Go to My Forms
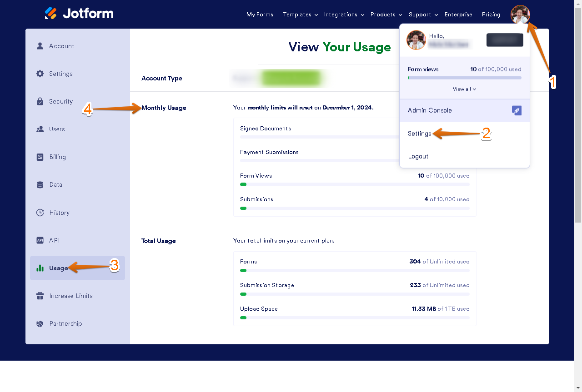Viewport: 582px width, 392px height. click(x=260, y=15)
